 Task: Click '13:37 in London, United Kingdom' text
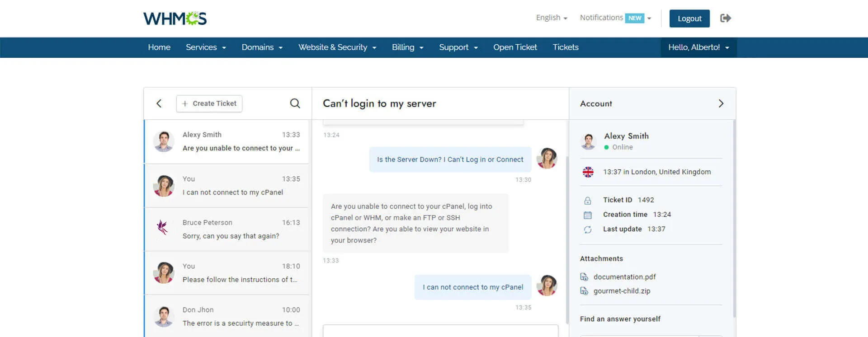click(x=657, y=172)
